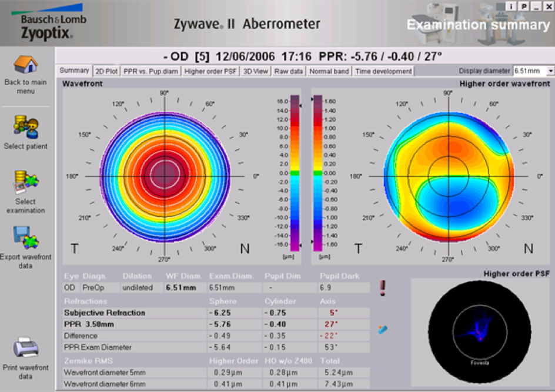Expand the Display diameter dropdown arrow
The image size is (555, 392).
550,71
